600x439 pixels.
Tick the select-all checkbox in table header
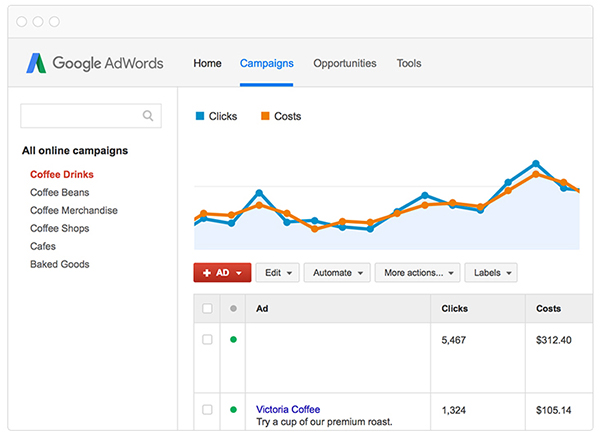point(207,308)
